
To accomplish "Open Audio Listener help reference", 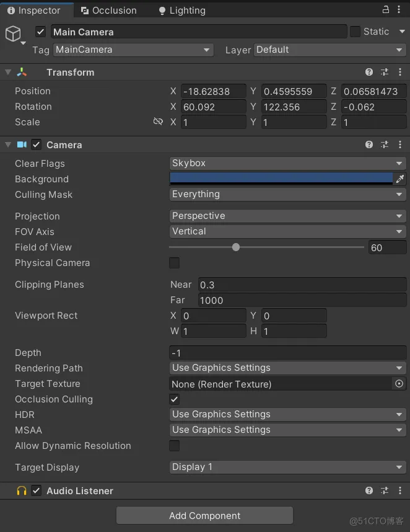I will (x=369, y=490).
